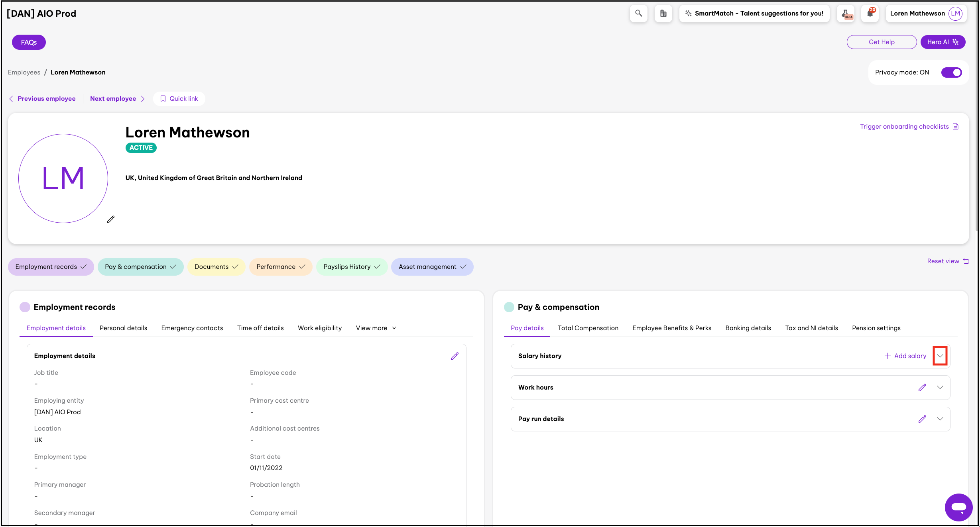Edit Pay run details pencil icon
980x527 pixels.
tap(922, 419)
